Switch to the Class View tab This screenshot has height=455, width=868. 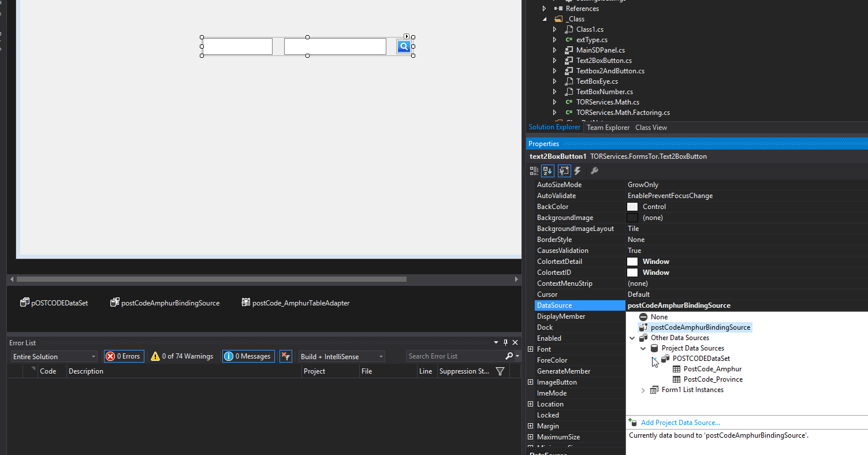pyautogui.click(x=651, y=128)
